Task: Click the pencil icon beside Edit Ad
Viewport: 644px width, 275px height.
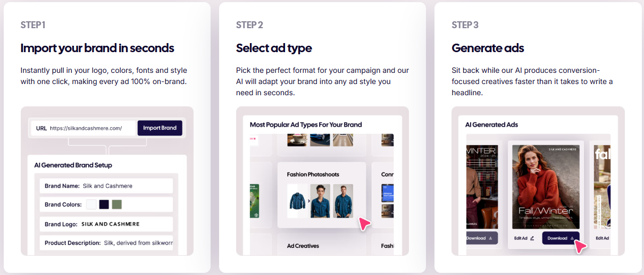Action: click(x=532, y=238)
